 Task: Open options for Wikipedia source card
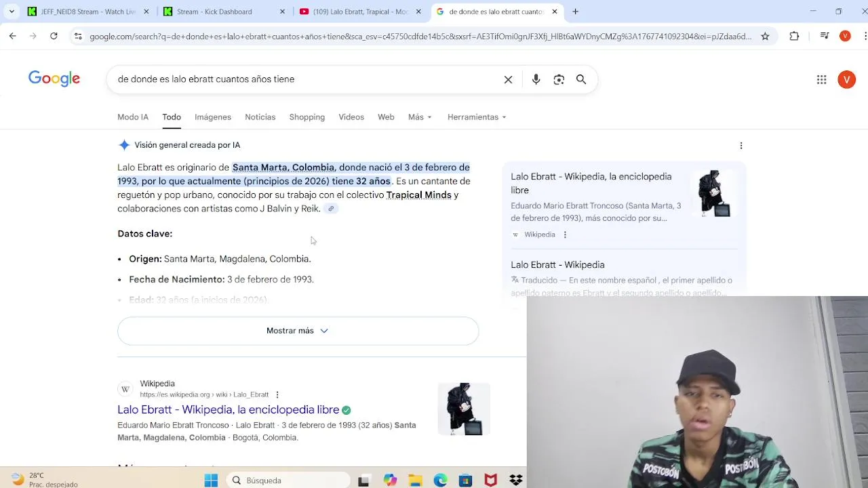(565, 235)
